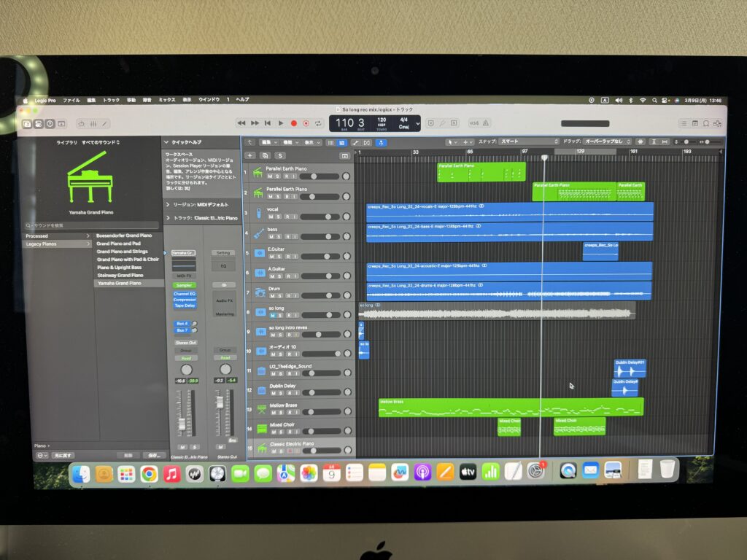Screen dimensions: 747x560
Task: Go to beginning of the project
Action: (268, 123)
